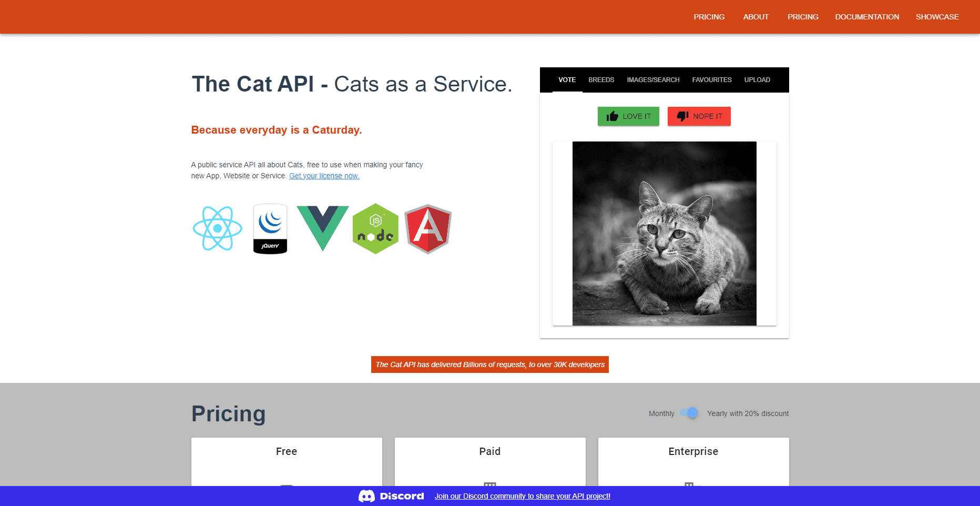Click 'Yearly with 20% discount' label
Image resolution: width=980 pixels, height=506 pixels.
click(x=748, y=413)
